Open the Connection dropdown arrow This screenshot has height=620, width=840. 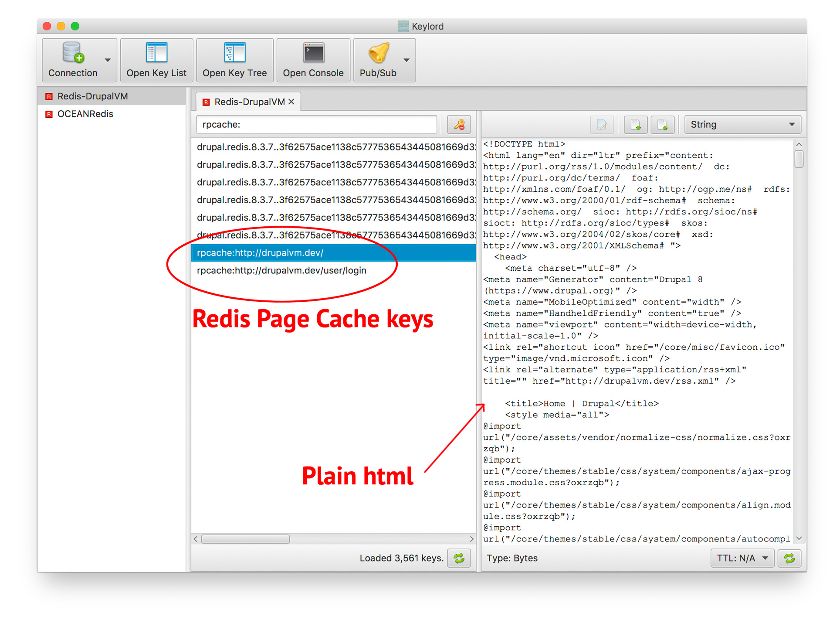point(108,60)
